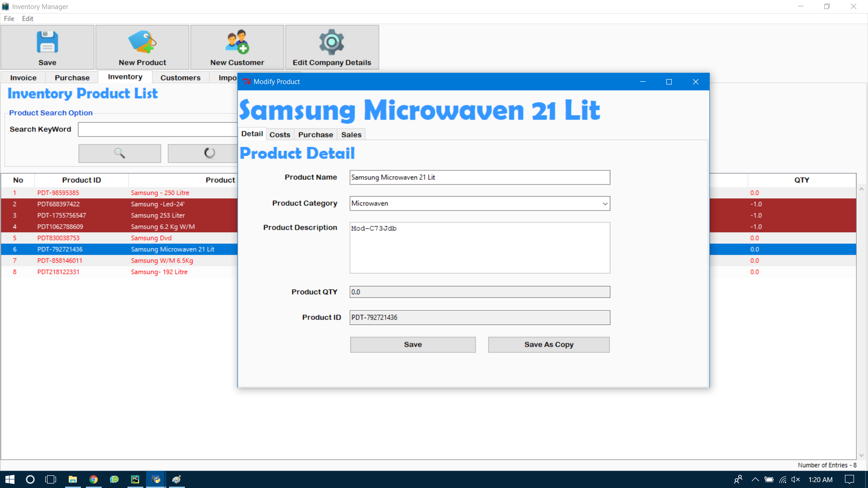Click the New Customer people icon
This screenshot has height=488, width=868.
[x=237, y=42]
